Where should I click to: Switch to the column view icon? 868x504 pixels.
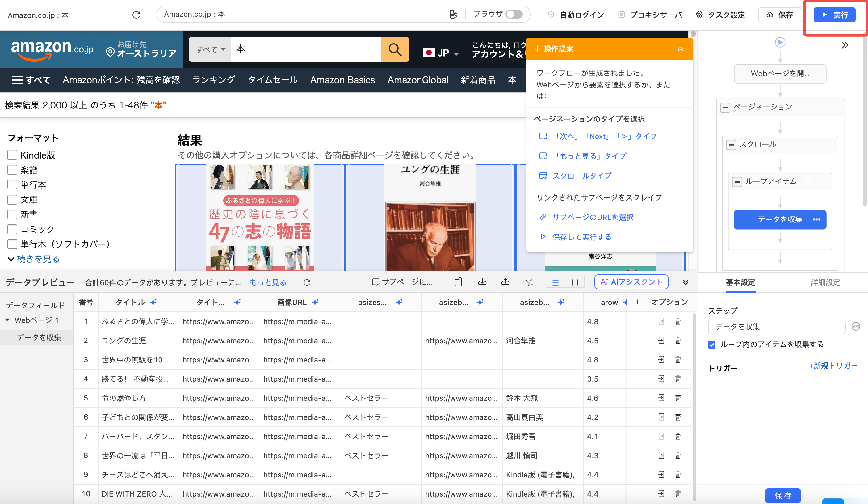(x=575, y=282)
